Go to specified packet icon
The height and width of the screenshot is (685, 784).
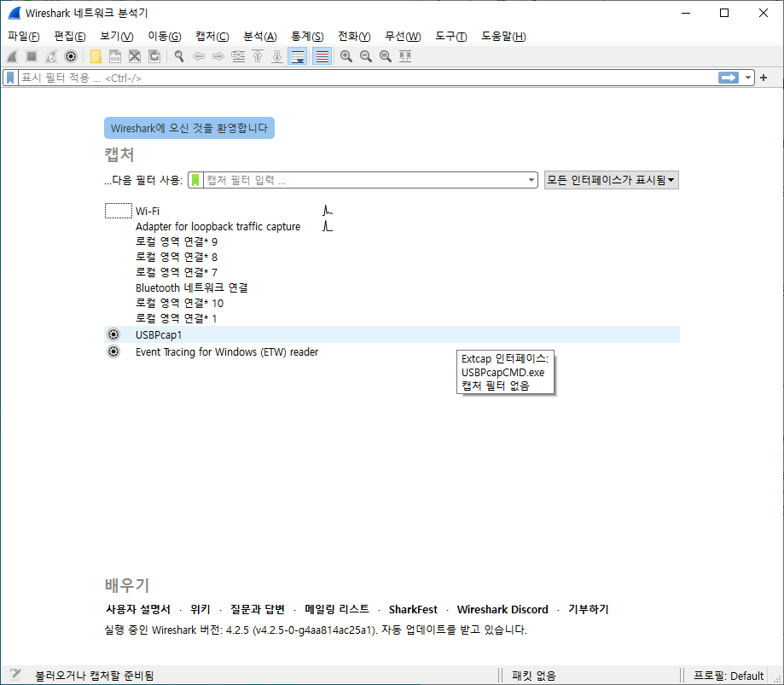pyautogui.click(x=238, y=56)
